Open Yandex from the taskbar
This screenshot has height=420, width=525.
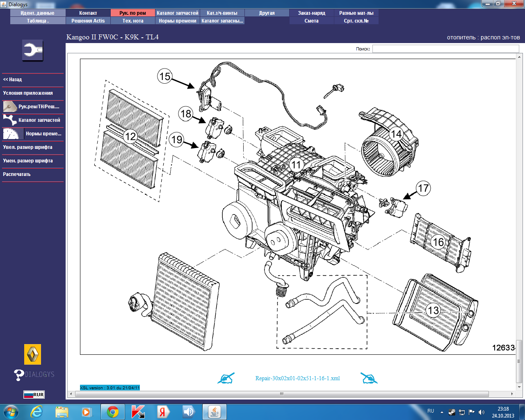[163, 412]
